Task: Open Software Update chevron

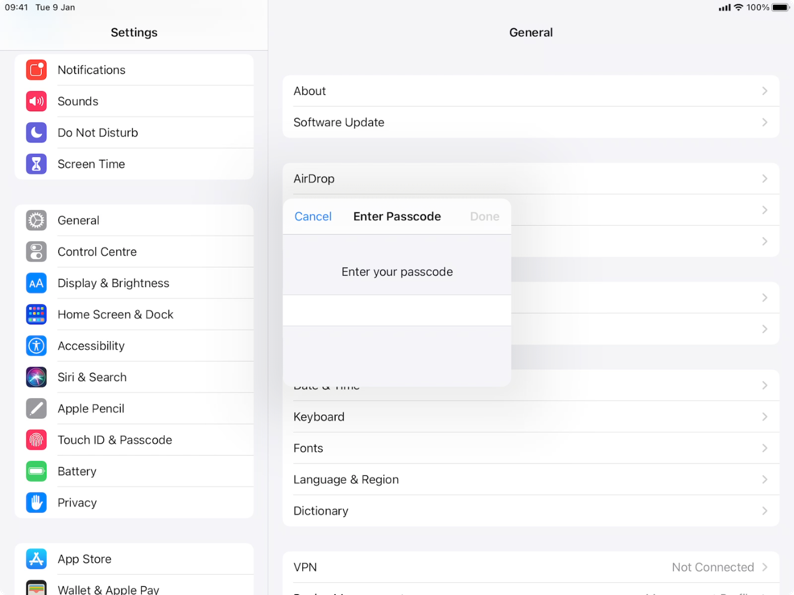Action: point(765,123)
